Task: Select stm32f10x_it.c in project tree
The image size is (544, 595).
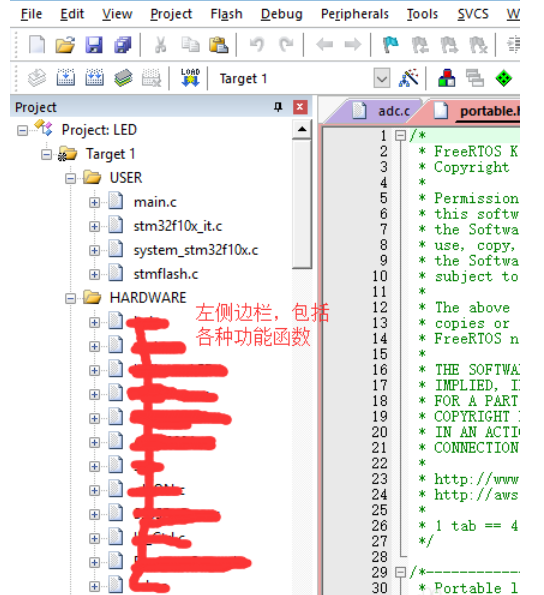Action: 178,227
